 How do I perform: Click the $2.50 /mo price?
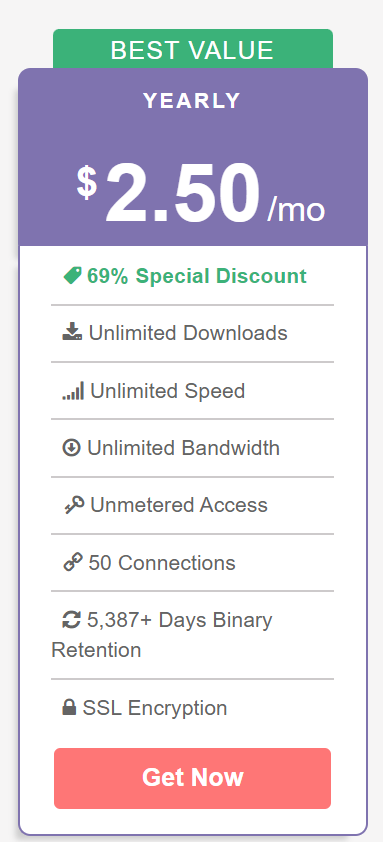click(x=200, y=194)
